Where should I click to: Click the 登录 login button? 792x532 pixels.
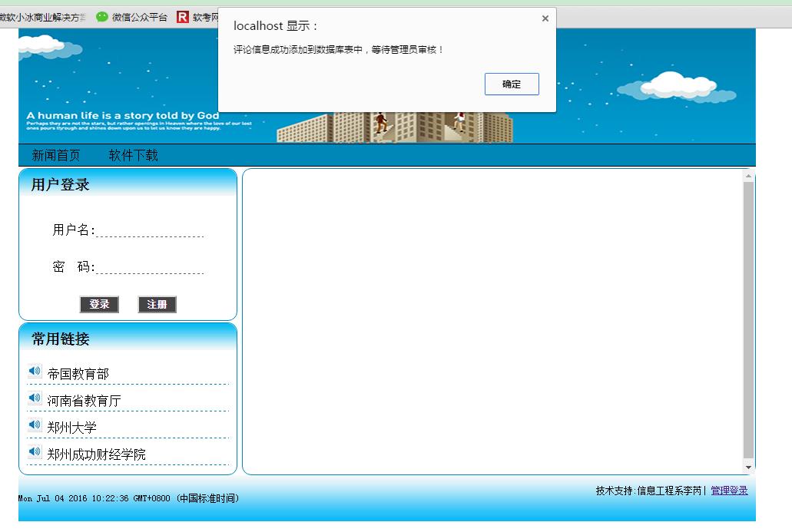[x=98, y=304]
